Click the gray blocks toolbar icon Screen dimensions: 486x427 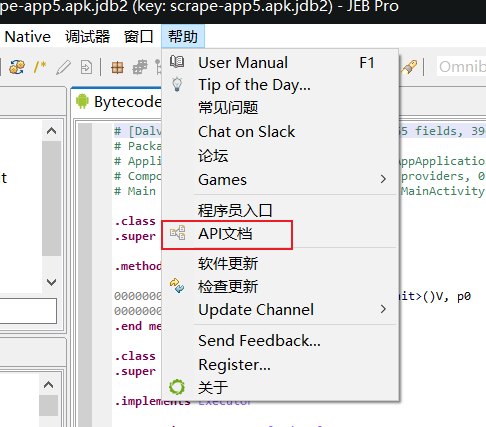click(x=140, y=67)
